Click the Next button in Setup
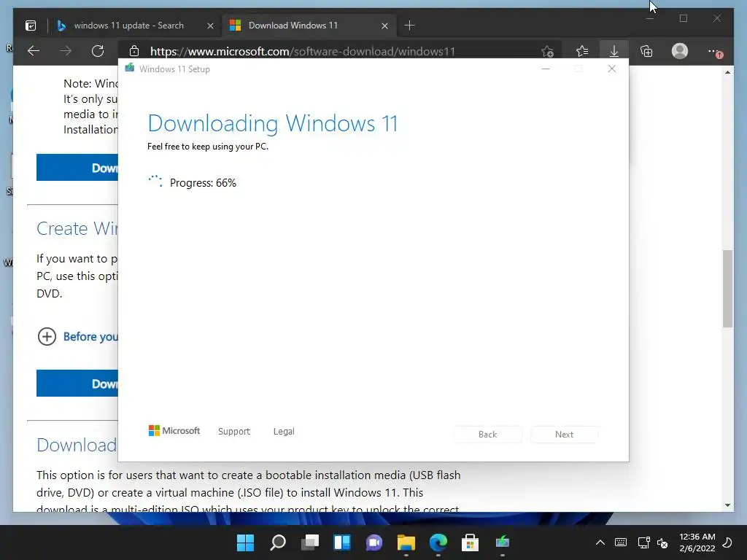This screenshot has height=560, width=747. point(564,435)
